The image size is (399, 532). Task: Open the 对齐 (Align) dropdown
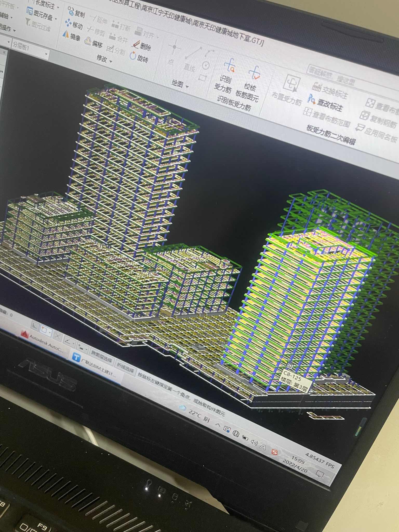click(157, 37)
